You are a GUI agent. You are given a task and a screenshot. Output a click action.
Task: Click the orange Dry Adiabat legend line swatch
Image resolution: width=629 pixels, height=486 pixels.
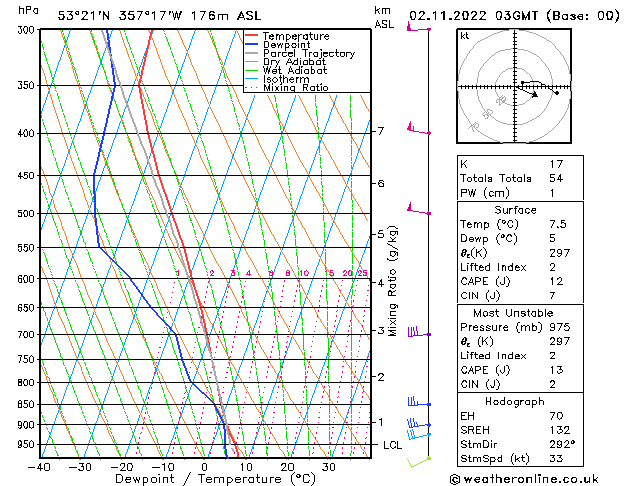point(252,61)
